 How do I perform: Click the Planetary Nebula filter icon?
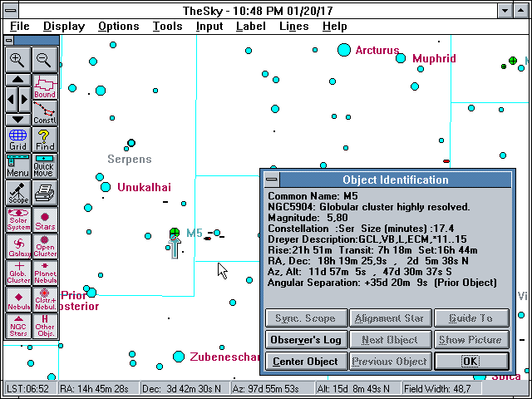44,273
